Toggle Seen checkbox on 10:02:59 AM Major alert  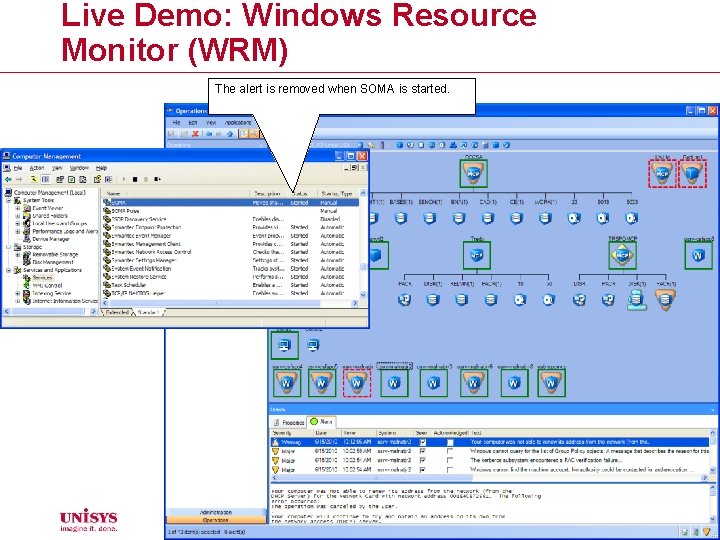[422, 451]
